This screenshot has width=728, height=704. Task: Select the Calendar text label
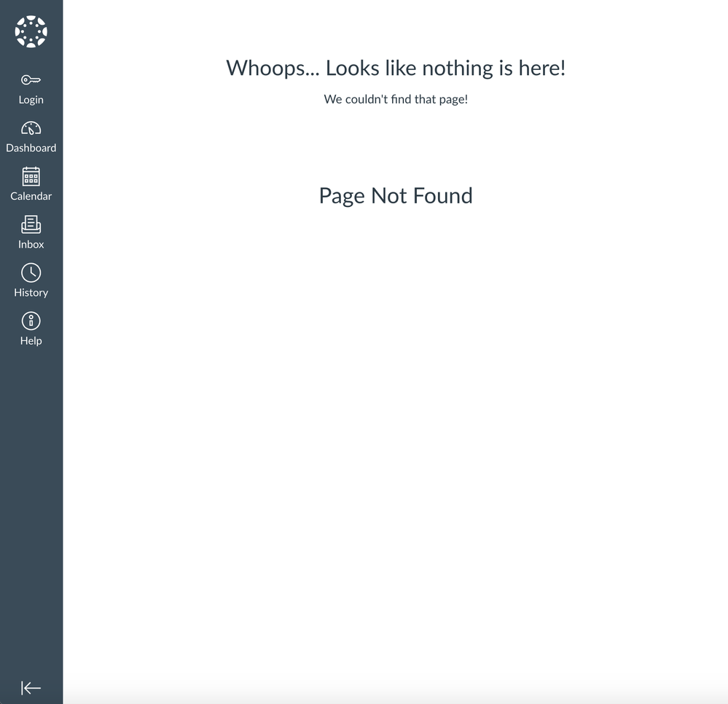coord(31,196)
